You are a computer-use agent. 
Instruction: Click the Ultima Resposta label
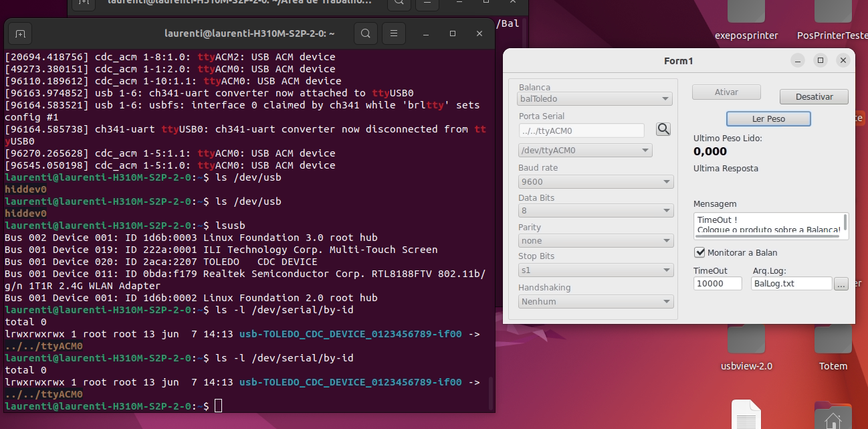[x=726, y=169]
